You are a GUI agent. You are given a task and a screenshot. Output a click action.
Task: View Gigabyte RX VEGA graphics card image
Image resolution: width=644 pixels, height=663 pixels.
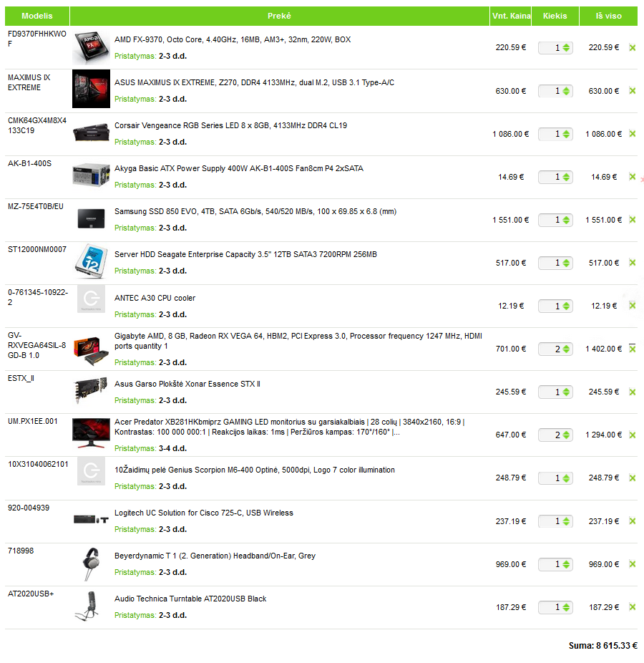coord(91,351)
